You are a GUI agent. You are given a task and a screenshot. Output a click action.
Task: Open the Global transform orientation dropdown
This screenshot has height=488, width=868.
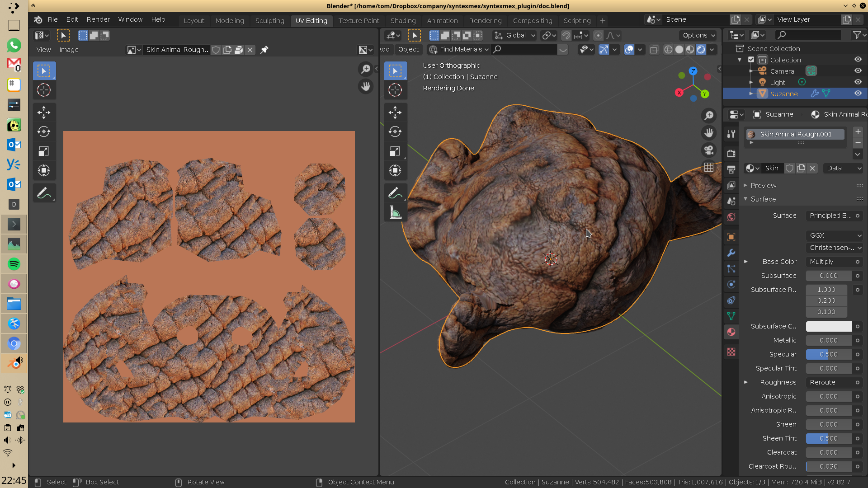[x=515, y=35]
